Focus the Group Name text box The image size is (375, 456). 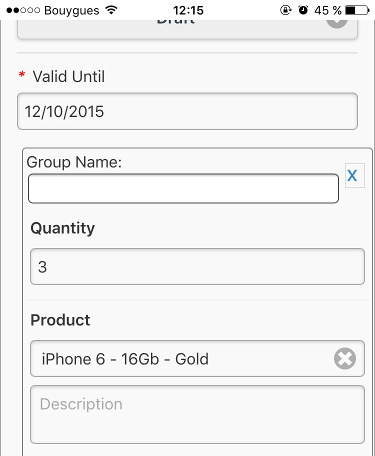[x=183, y=188]
